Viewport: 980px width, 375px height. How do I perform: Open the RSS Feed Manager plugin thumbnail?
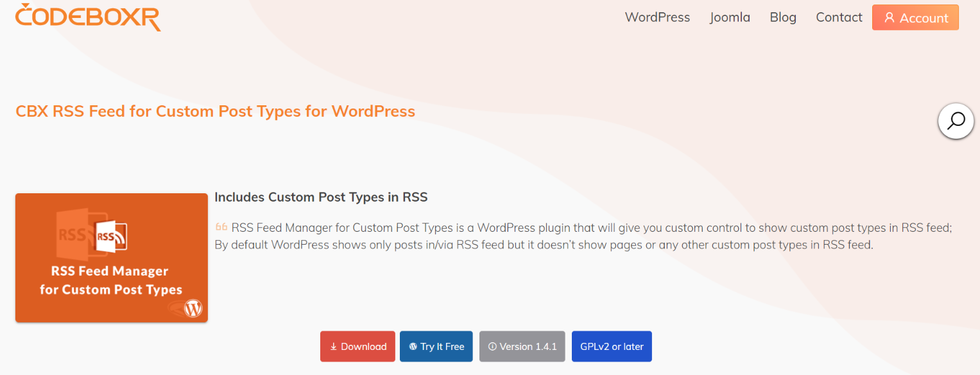click(112, 257)
